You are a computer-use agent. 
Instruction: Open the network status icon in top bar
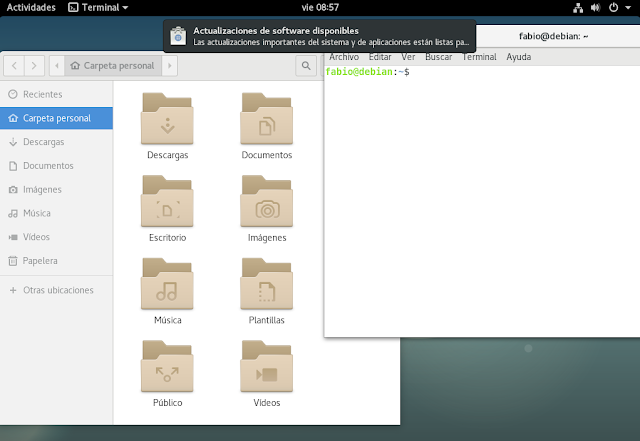[x=578, y=7]
